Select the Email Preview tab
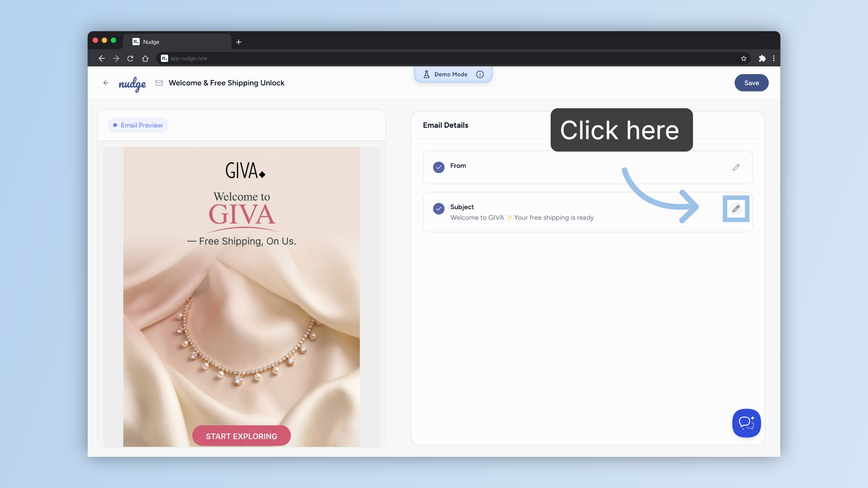868x488 pixels. [138, 125]
